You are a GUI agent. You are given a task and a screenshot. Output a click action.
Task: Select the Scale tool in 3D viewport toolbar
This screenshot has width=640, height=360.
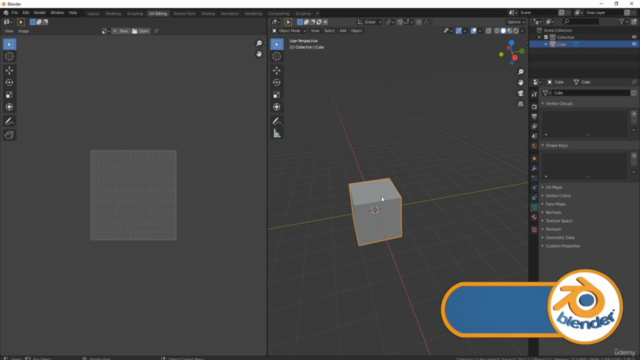pos(276,95)
